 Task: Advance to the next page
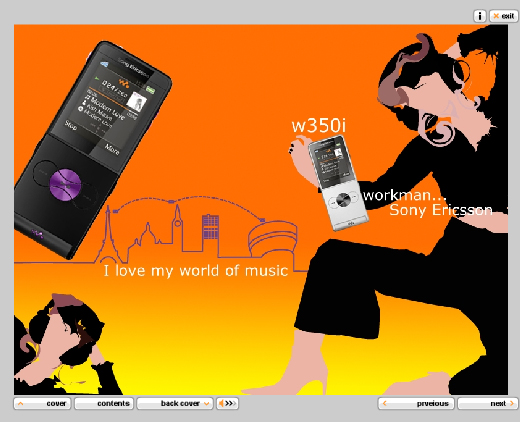[488, 403]
